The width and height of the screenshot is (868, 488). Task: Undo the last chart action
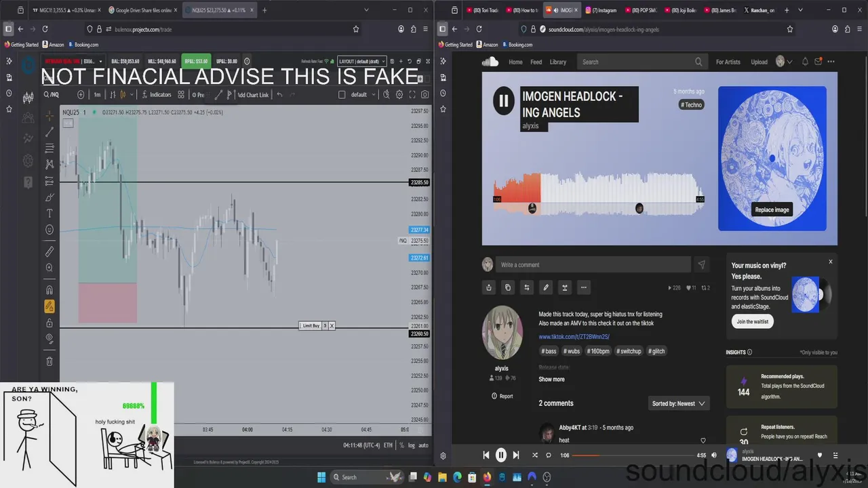(279, 94)
